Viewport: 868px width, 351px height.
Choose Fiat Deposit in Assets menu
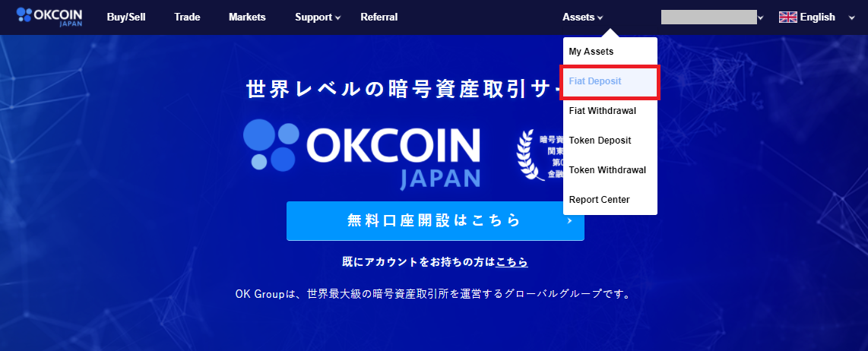pyautogui.click(x=610, y=81)
